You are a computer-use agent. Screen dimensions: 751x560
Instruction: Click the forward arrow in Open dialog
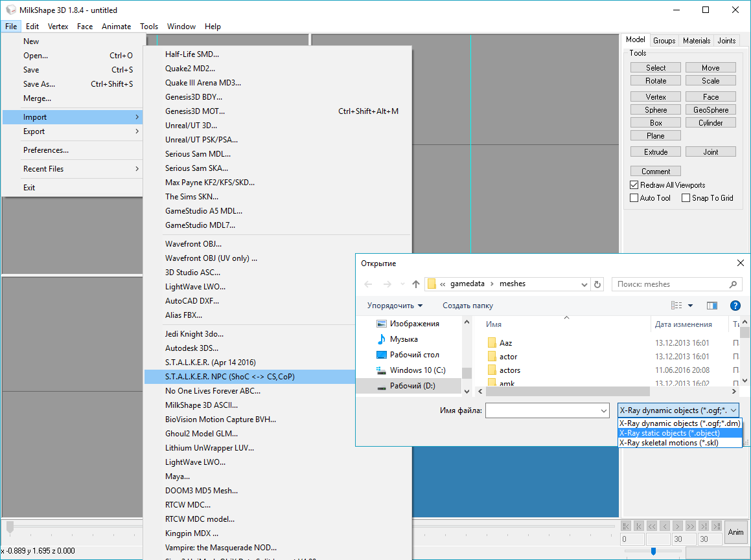[x=387, y=284]
